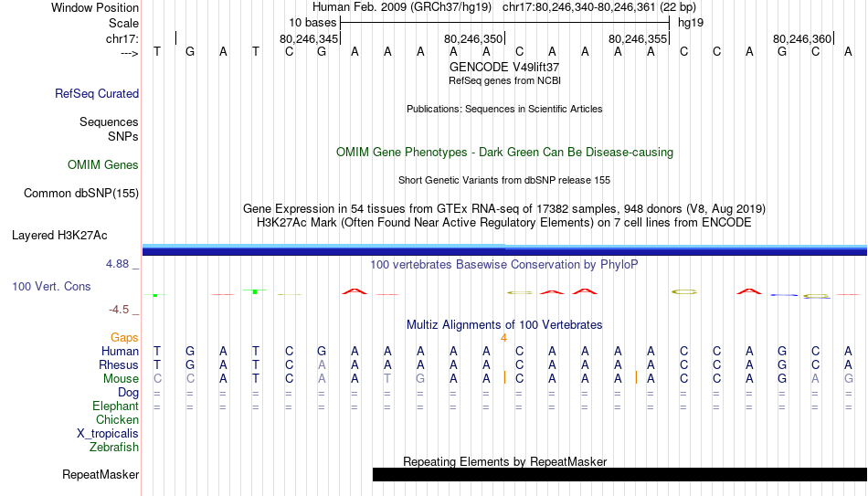Click the 80,246,360 position marker
Screen dimensions: 868x496
(802, 38)
